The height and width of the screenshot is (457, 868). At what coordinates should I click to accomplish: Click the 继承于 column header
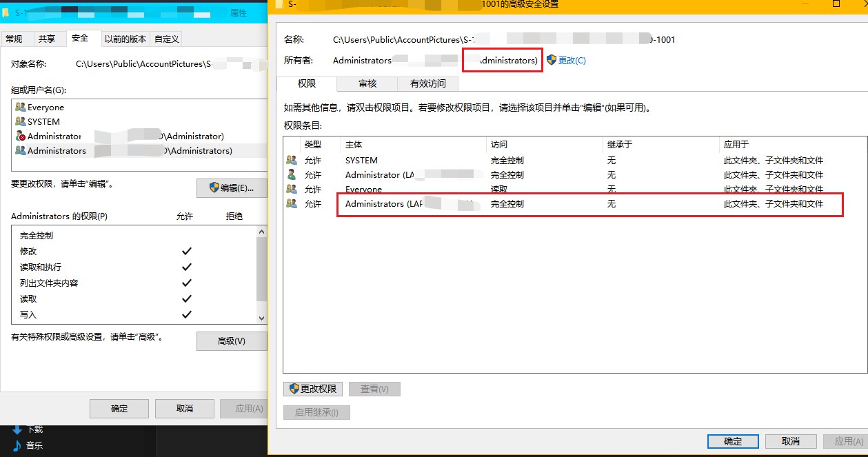pos(661,145)
